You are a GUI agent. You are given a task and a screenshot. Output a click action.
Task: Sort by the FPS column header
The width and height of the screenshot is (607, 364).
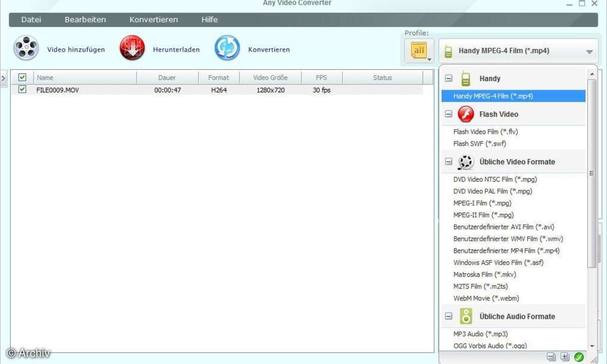point(322,77)
